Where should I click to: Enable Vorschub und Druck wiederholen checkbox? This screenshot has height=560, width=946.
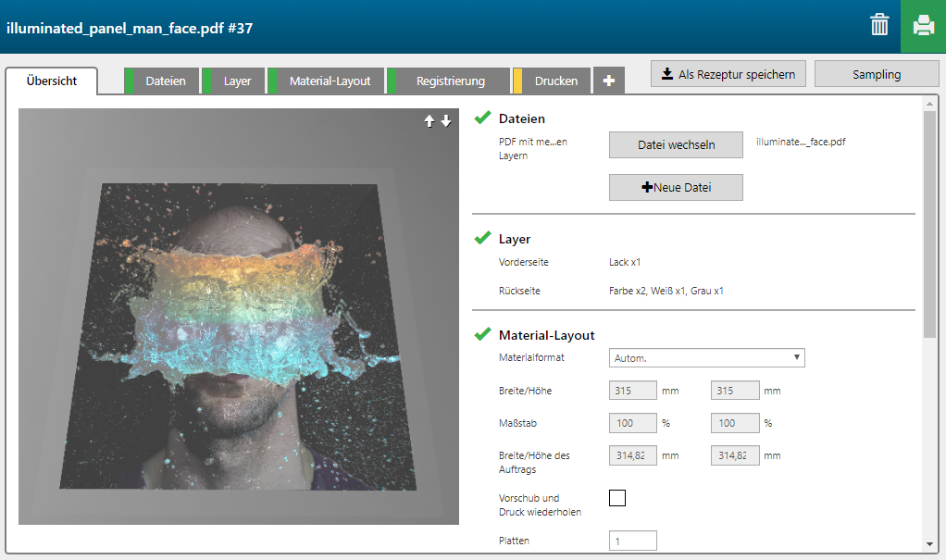(617, 498)
